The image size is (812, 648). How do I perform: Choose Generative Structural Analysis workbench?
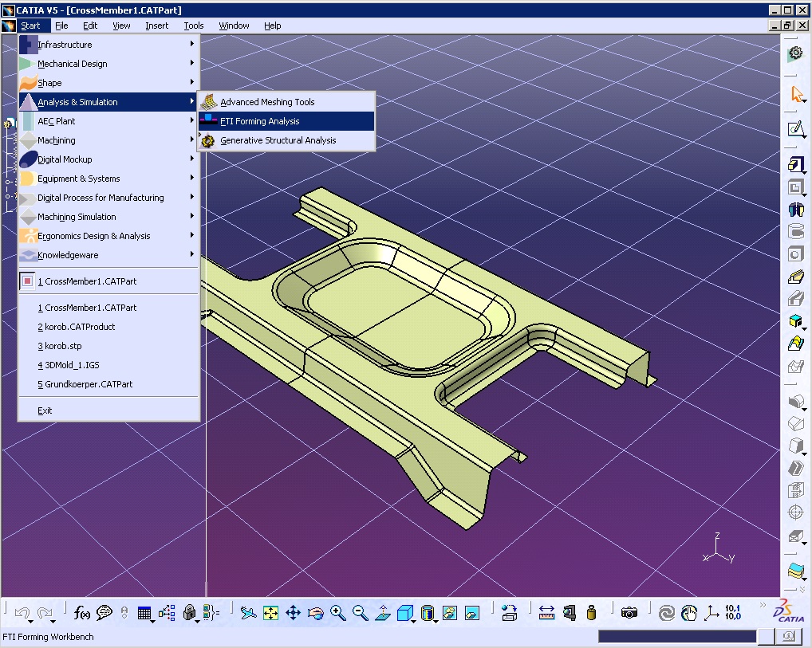click(286, 140)
